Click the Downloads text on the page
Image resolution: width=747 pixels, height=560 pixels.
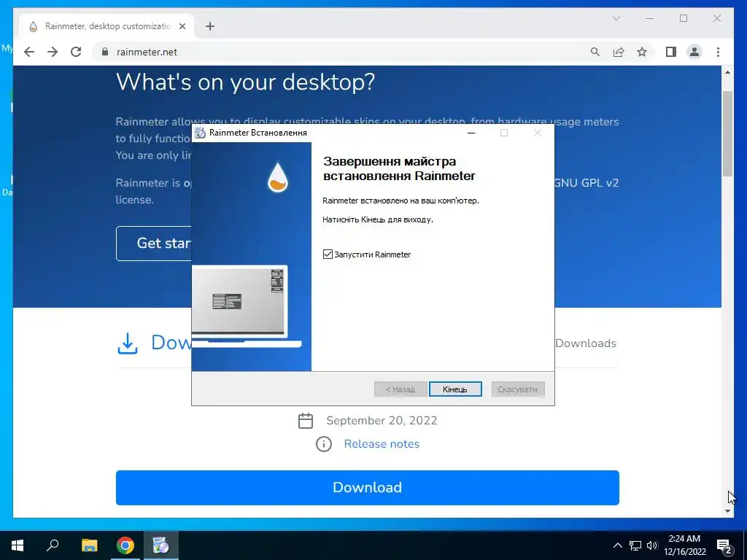point(586,343)
